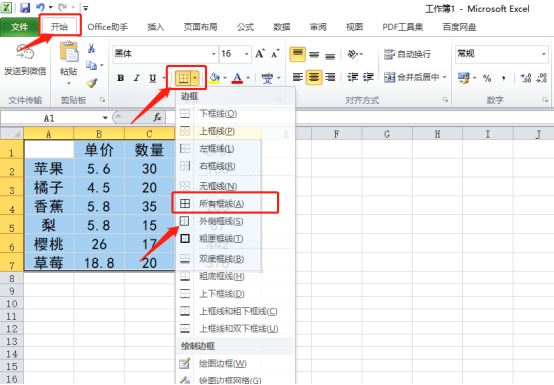
Task: Open the 审阅 ribbon tab
Action: click(318, 27)
